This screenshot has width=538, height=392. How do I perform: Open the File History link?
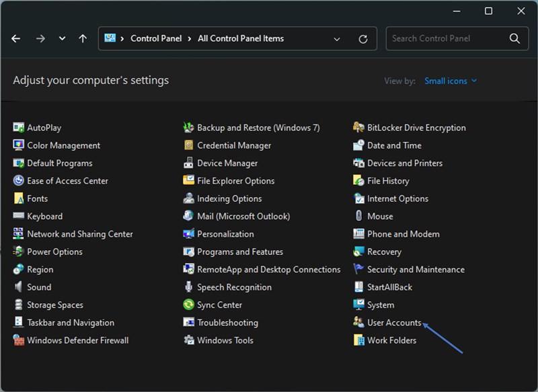[388, 181]
